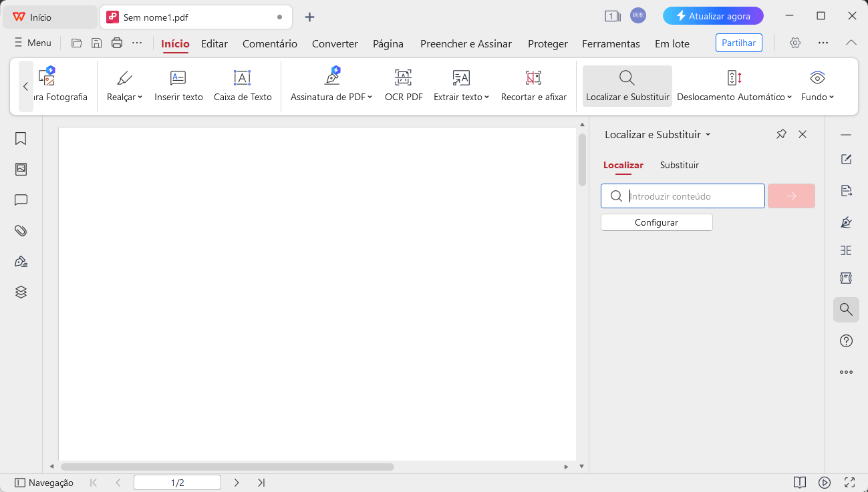Select the Realçar highlighter tool
The width and height of the screenshot is (868, 492).
coord(124,85)
